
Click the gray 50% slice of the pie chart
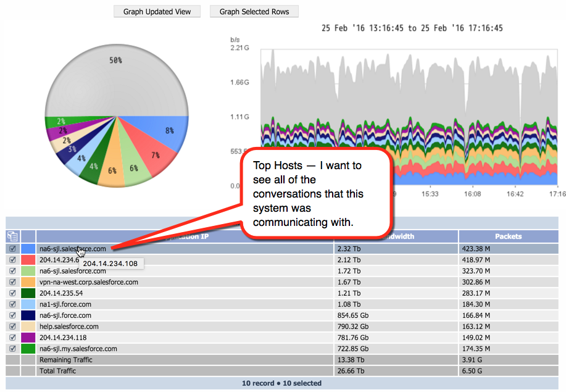point(116,81)
